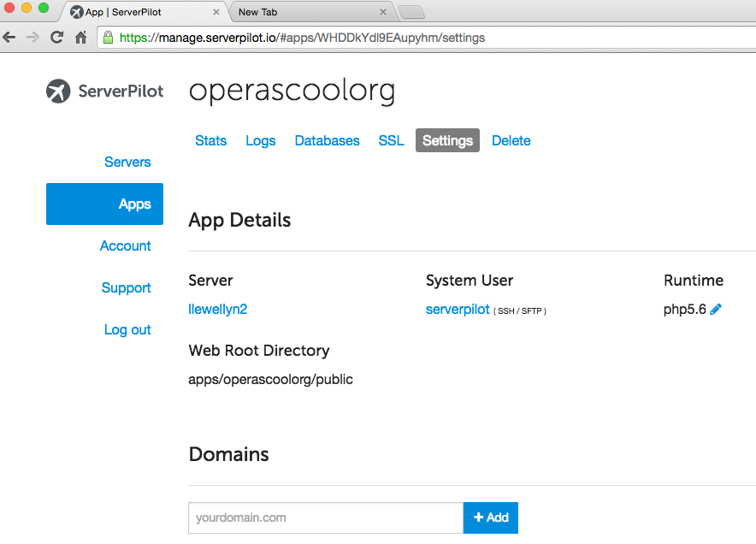Click the ( SSH / SFTP ) text

(520, 311)
